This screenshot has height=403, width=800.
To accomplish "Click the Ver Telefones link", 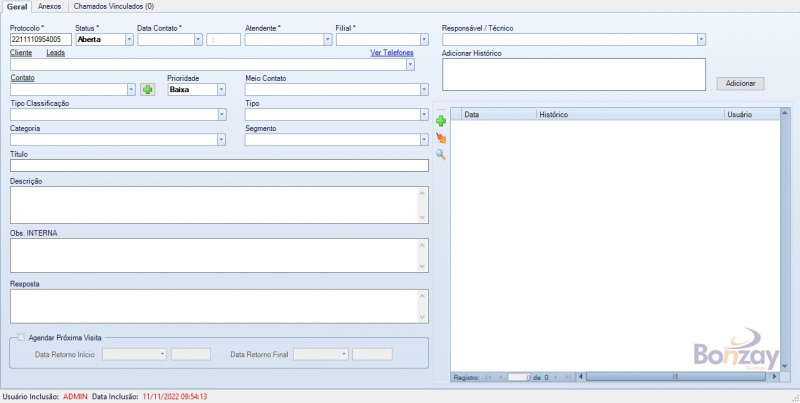I will point(391,52).
